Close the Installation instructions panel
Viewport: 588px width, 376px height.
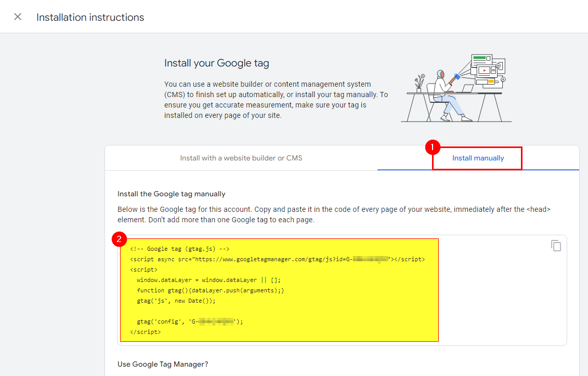click(18, 17)
